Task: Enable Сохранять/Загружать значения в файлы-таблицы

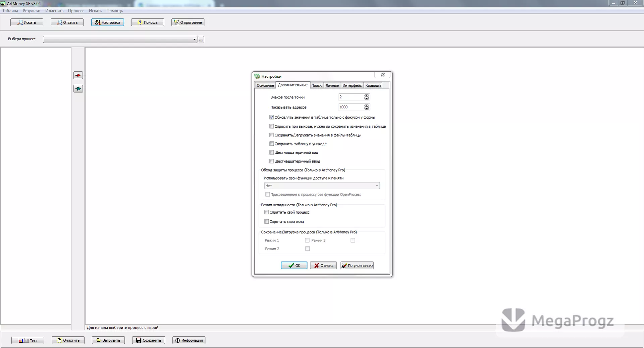Action: pos(272,135)
